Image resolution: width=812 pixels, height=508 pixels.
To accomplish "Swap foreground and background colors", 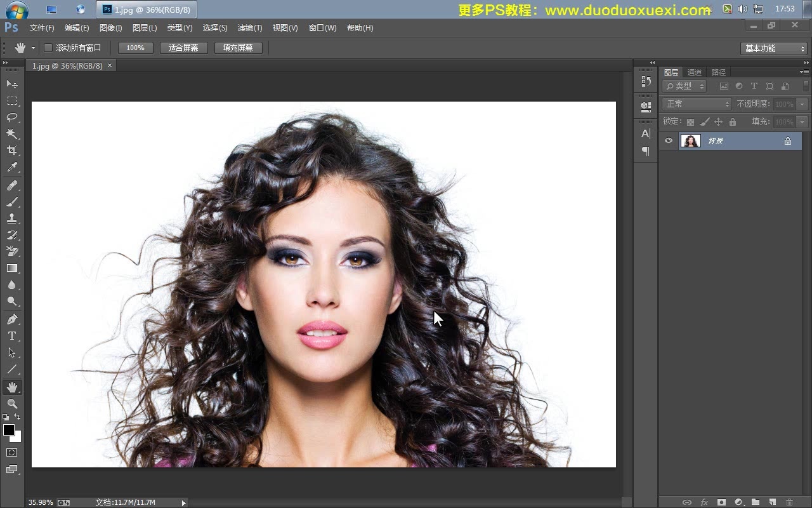I will (x=18, y=417).
